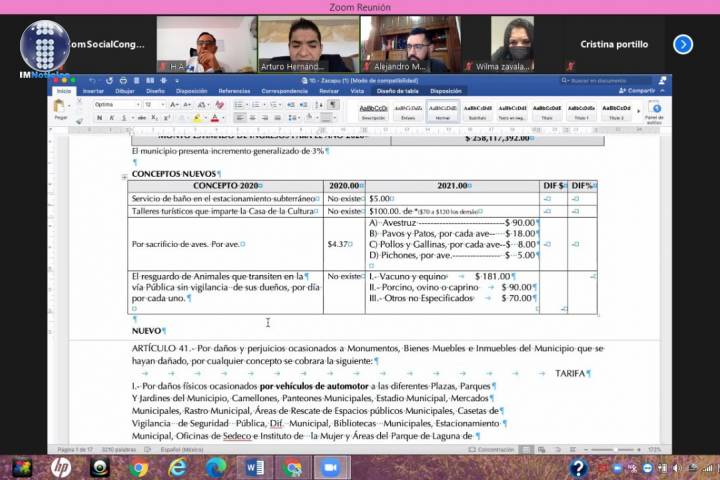720x480 pixels.
Task: Click the cell 'Por sacrificio de aves. Por ave.'
Action: pyautogui.click(x=225, y=244)
